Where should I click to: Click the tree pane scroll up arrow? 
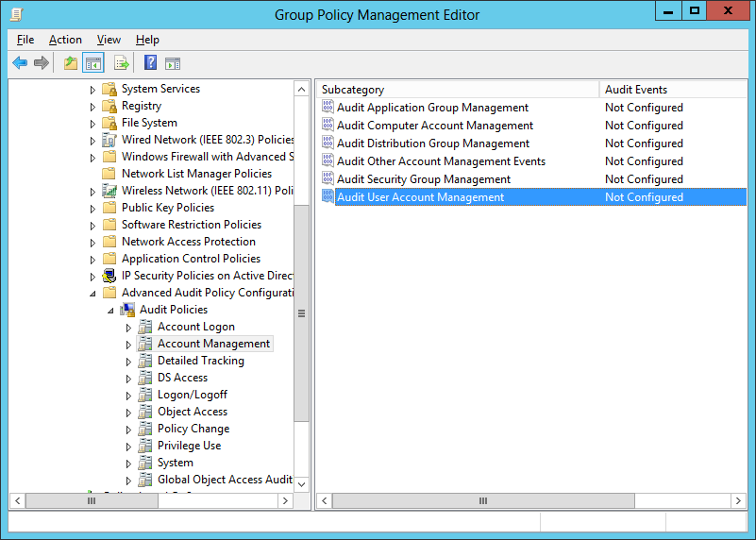(x=301, y=89)
